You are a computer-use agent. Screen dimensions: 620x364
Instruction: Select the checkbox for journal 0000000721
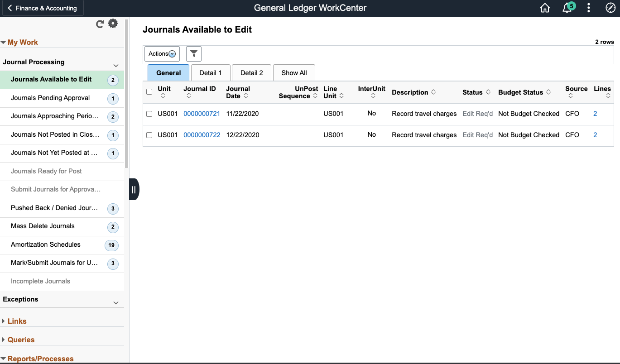(149, 114)
